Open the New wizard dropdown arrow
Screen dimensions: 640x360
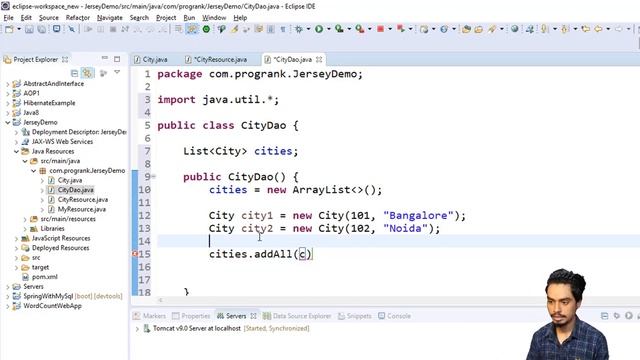[x=19, y=29]
